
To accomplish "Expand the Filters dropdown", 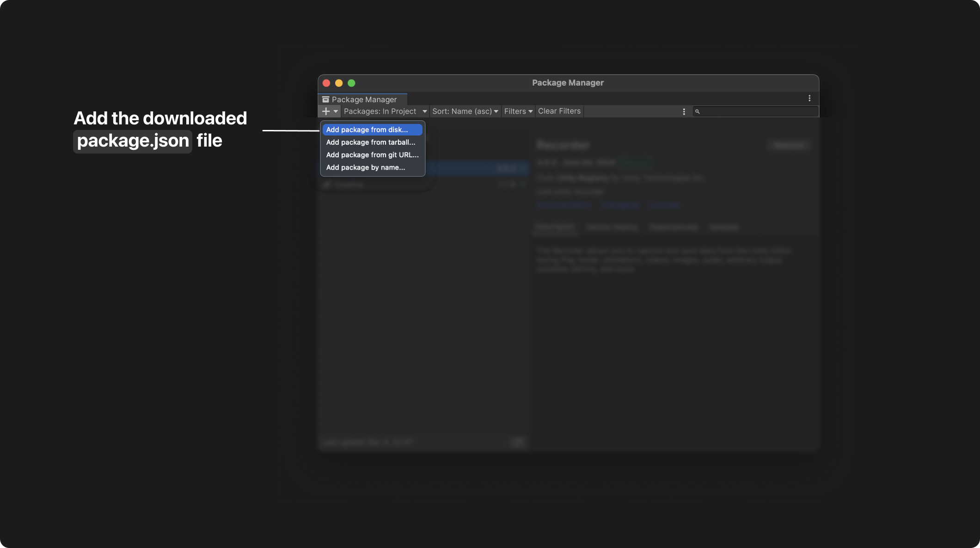I will coord(518,111).
